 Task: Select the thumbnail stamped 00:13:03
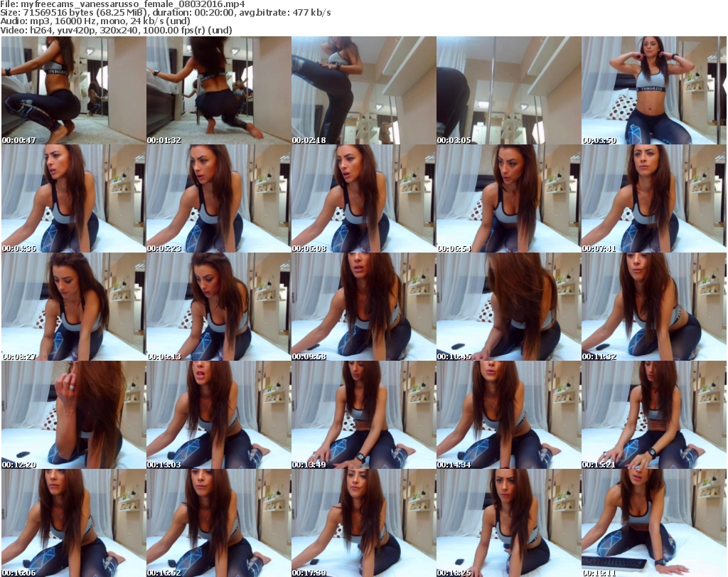(x=219, y=415)
